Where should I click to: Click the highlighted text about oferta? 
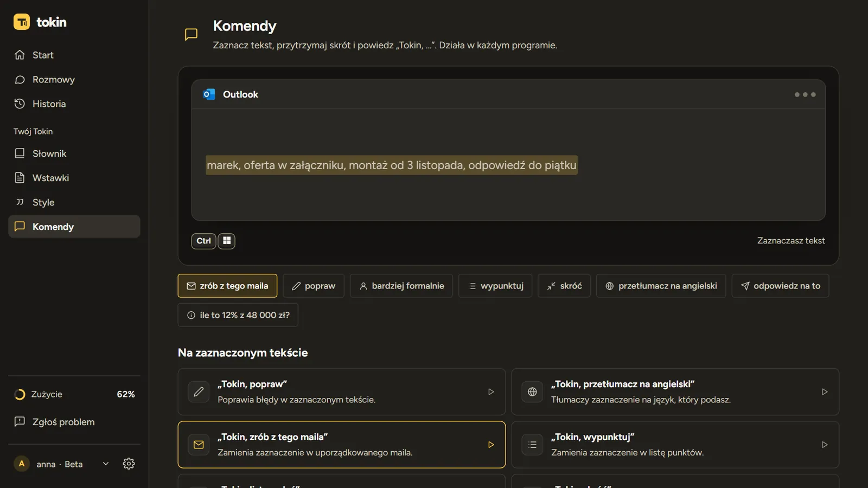click(392, 165)
